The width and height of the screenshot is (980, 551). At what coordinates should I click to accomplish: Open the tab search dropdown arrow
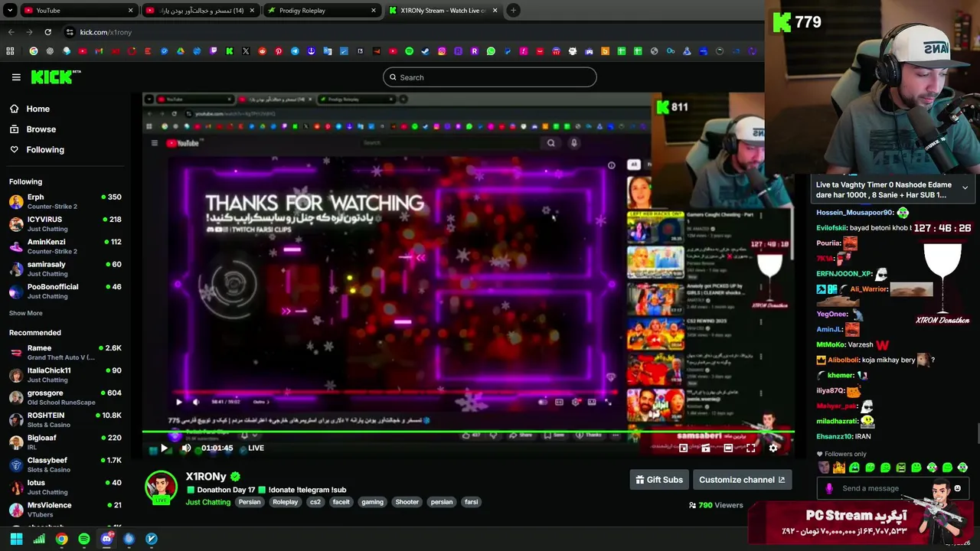[x=11, y=11]
